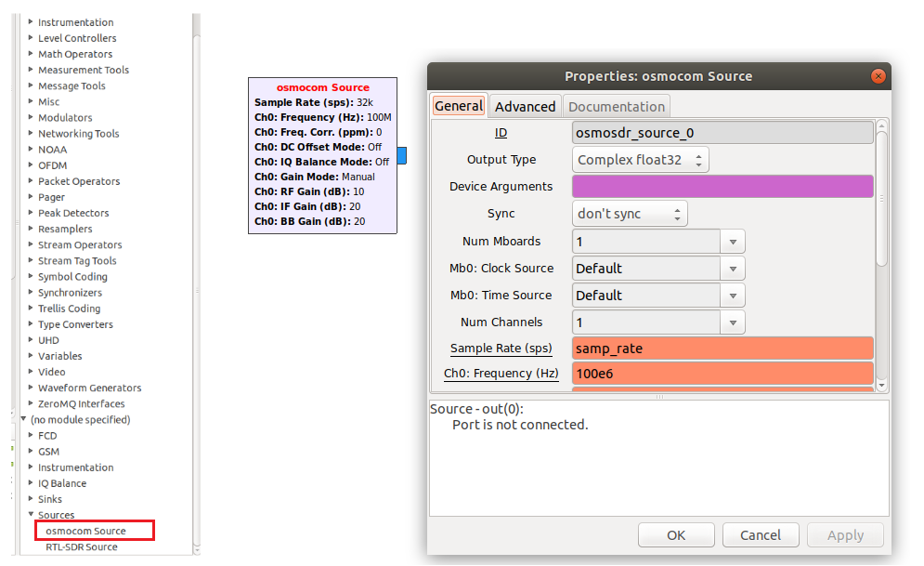Close the Properties: osmocom Source dialog

[878, 76]
